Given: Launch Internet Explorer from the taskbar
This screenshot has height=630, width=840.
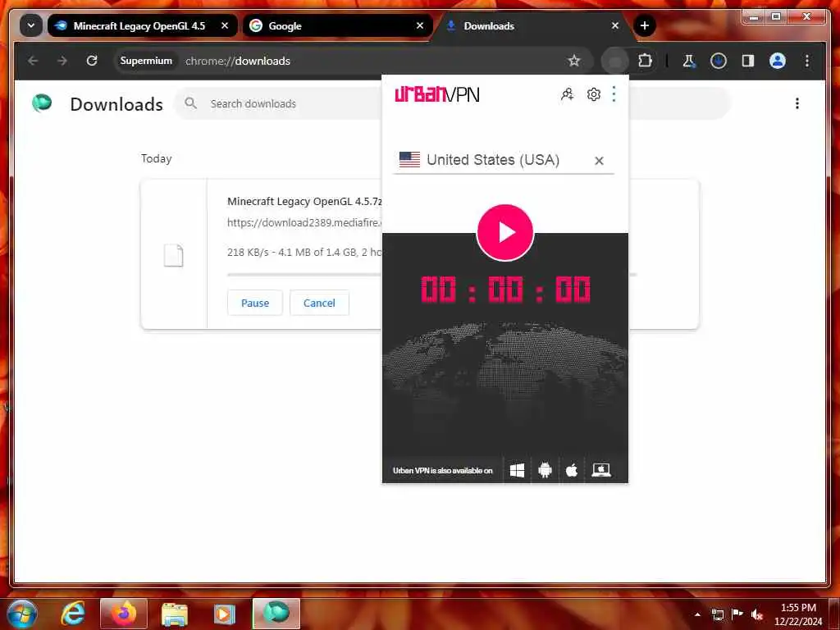Looking at the screenshot, I should coord(73,614).
